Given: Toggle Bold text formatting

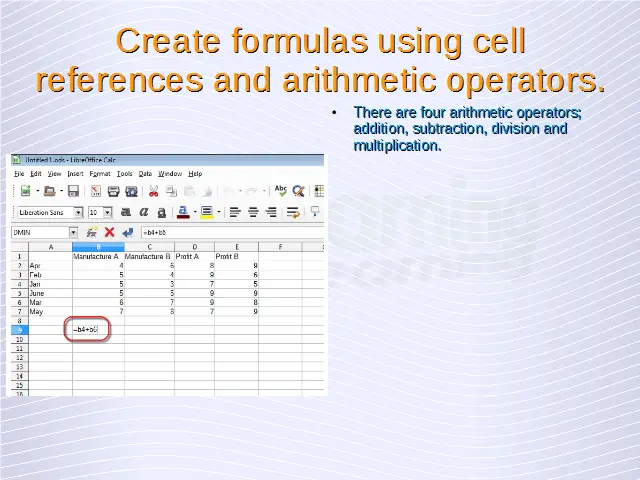Looking at the screenshot, I should (126, 212).
